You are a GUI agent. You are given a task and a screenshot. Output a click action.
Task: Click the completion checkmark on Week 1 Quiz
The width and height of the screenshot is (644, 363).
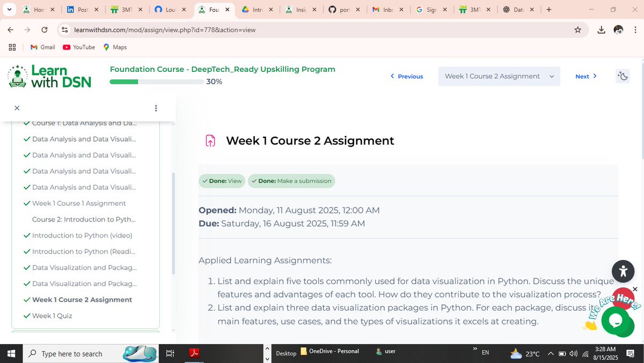click(26, 316)
